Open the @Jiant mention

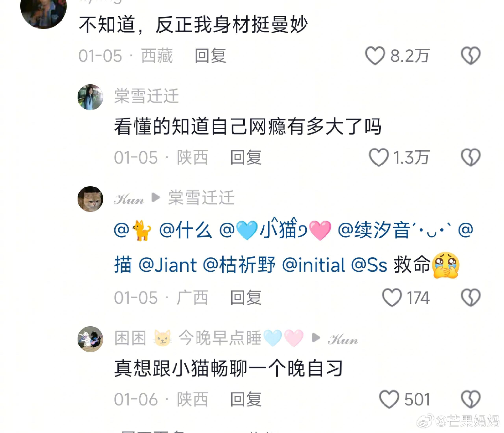pos(167,265)
